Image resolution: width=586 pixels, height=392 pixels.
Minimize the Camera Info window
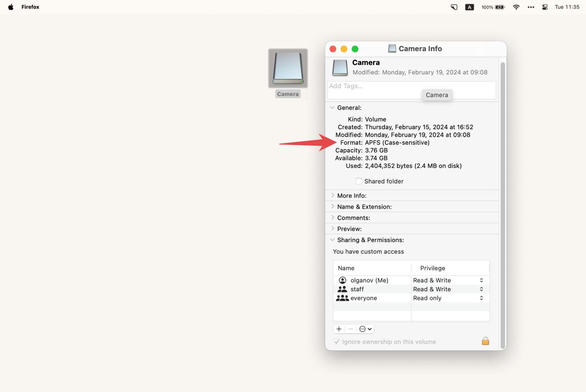[x=344, y=49]
